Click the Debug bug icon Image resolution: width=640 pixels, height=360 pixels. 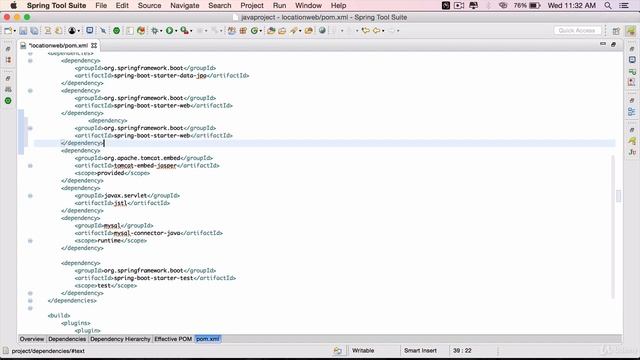point(155,31)
